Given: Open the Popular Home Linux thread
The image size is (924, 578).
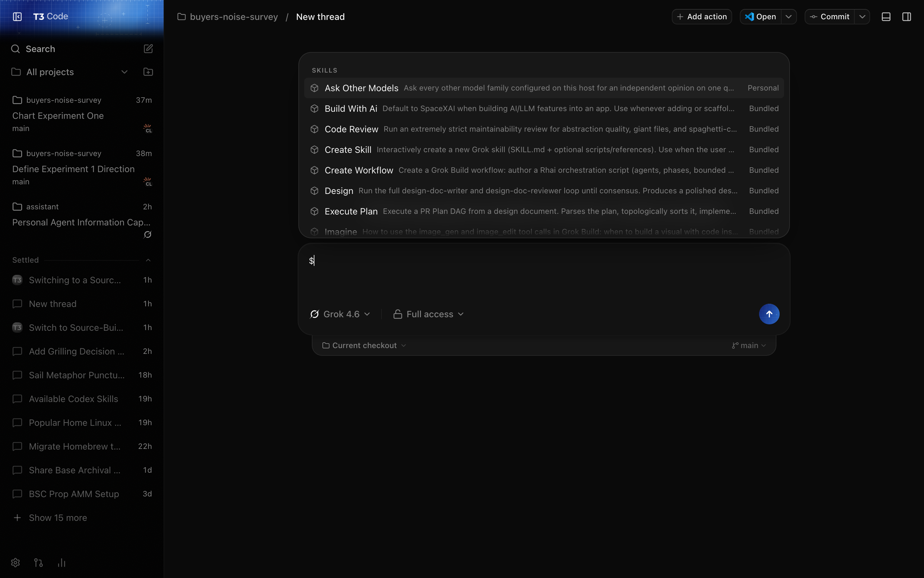Looking at the screenshot, I should [82, 422].
